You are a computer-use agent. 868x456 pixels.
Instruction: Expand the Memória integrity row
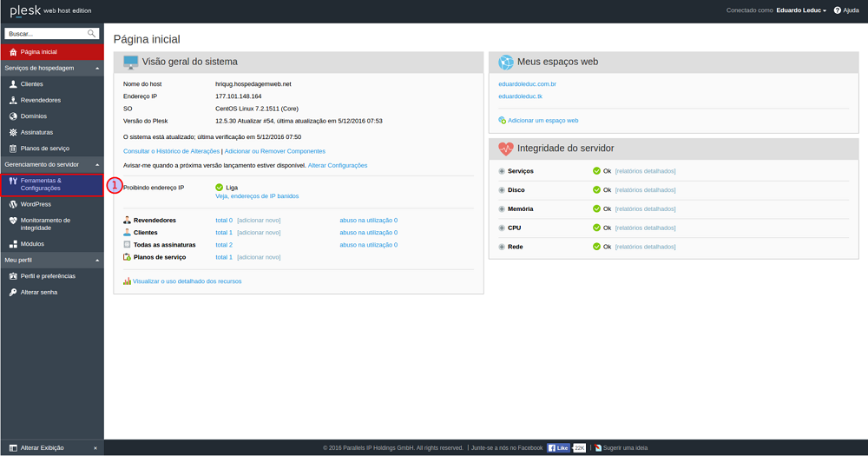pyautogui.click(x=502, y=209)
